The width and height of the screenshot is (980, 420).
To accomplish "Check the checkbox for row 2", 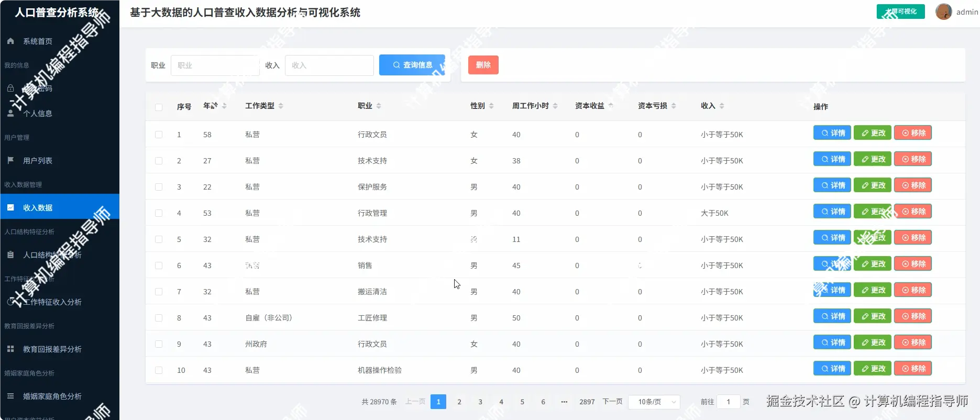I will [159, 161].
